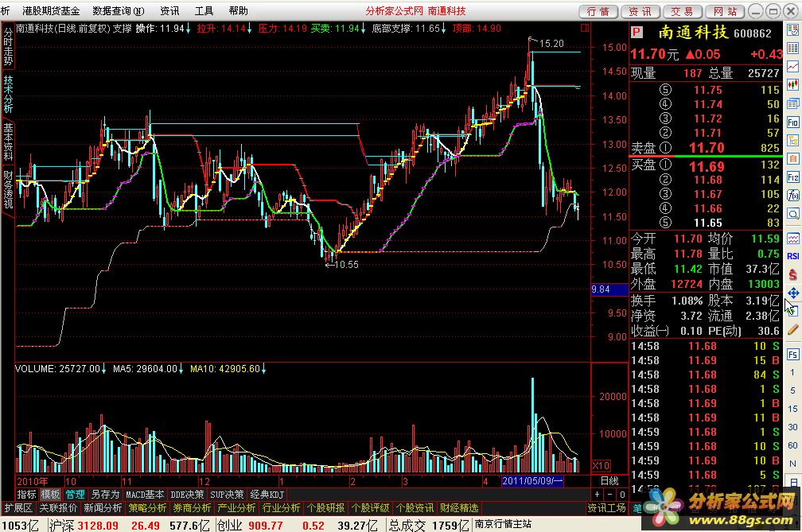Image resolution: width=802 pixels, height=532 pixels.
Task: Click the arrow after 拉升: 14.14
Action: point(249,29)
